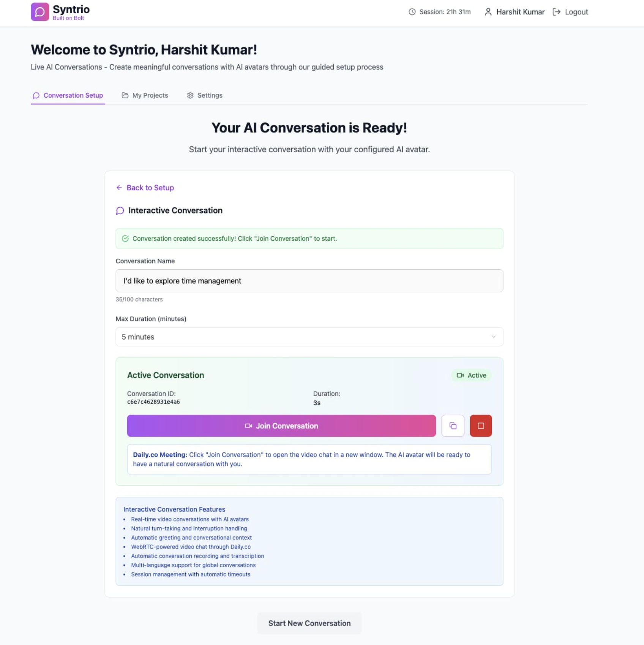Click the session clock icon

[412, 12]
